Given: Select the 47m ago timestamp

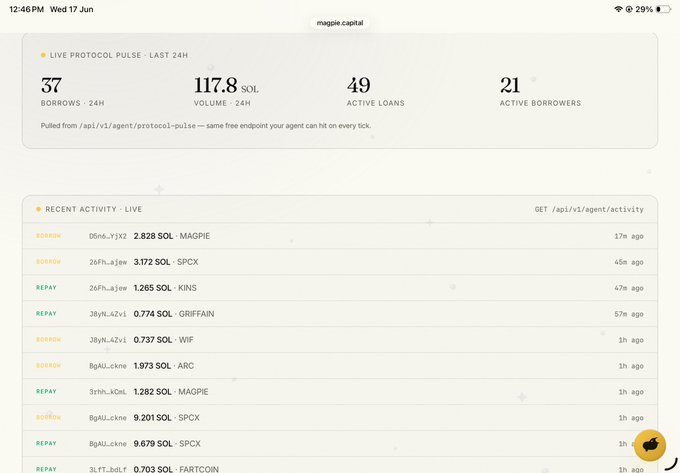Looking at the screenshot, I should tap(629, 288).
